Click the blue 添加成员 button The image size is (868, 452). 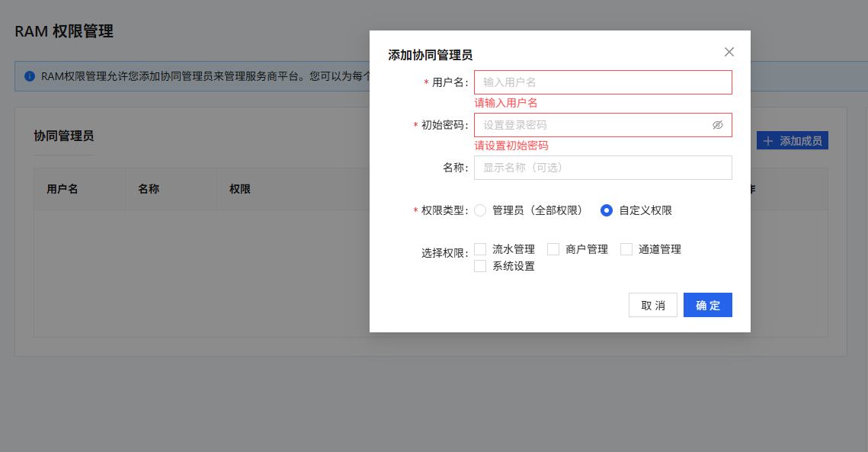[793, 140]
